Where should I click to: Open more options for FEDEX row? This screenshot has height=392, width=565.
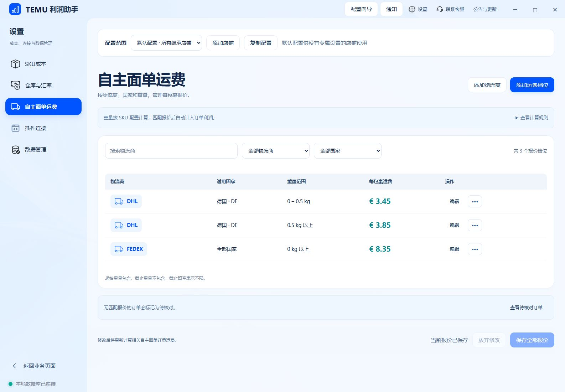[475, 249]
